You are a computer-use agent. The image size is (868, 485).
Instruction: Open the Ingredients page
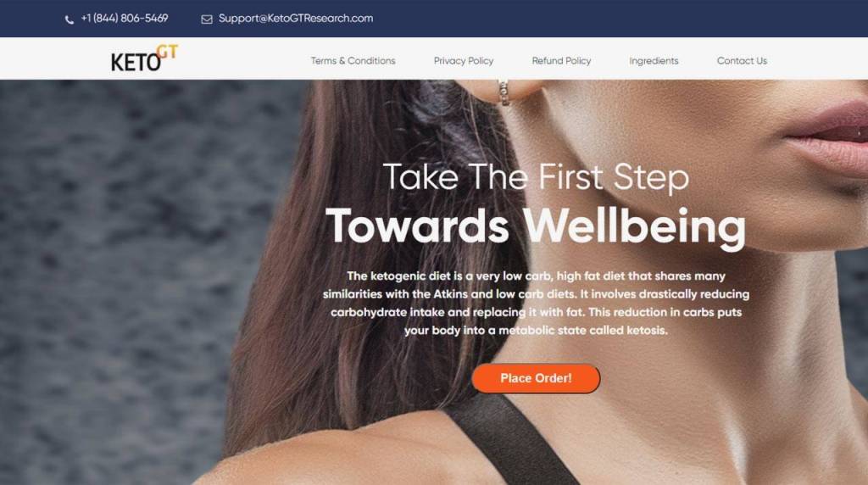point(654,61)
